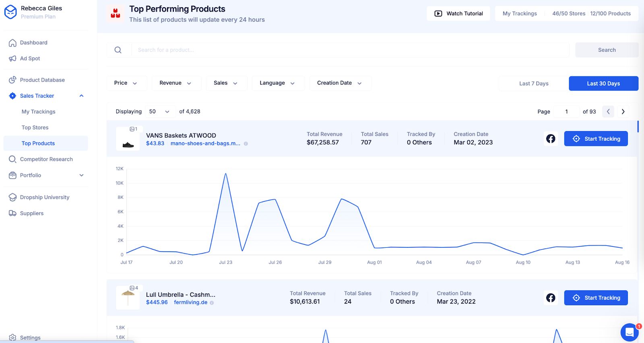Viewport: 644px width, 343px height.
Task: Open the Price filter dropdown
Action: [x=126, y=83]
